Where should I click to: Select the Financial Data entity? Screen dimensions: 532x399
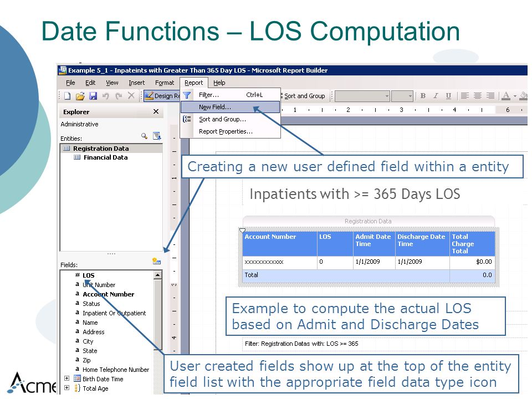click(x=105, y=157)
